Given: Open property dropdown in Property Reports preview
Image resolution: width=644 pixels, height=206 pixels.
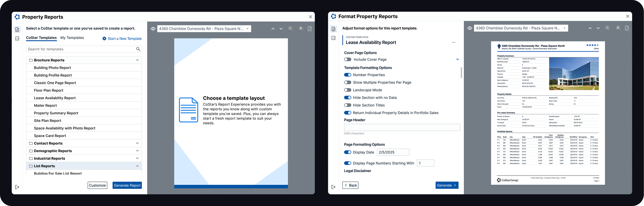Looking at the screenshot, I should point(204,28).
